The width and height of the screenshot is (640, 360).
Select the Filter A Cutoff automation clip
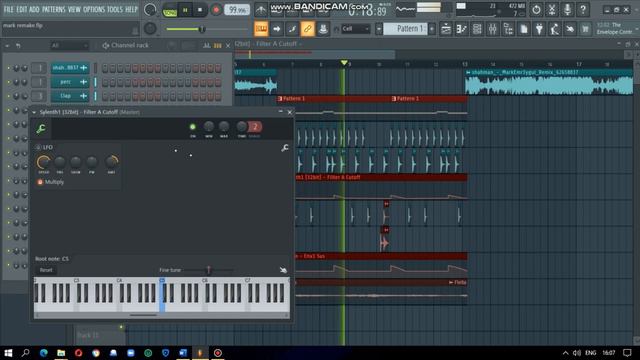pos(381,178)
